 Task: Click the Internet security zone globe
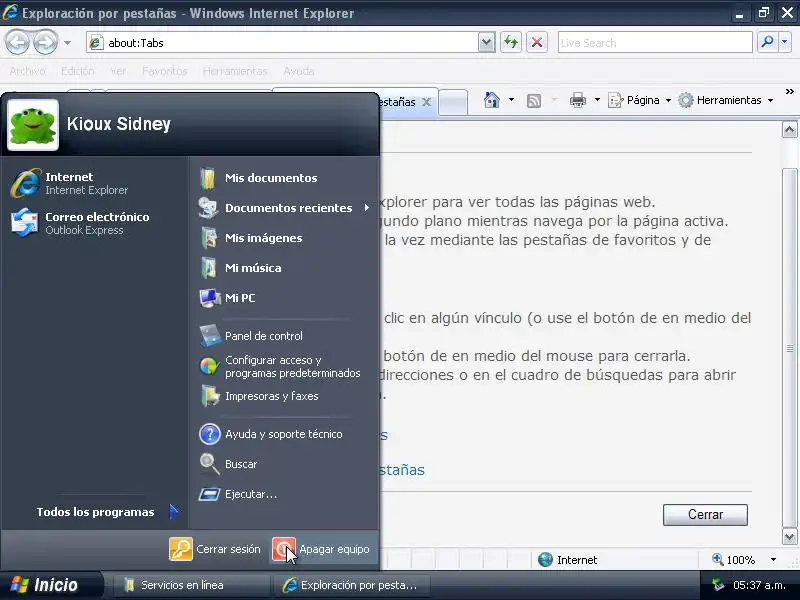(x=545, y=560)
